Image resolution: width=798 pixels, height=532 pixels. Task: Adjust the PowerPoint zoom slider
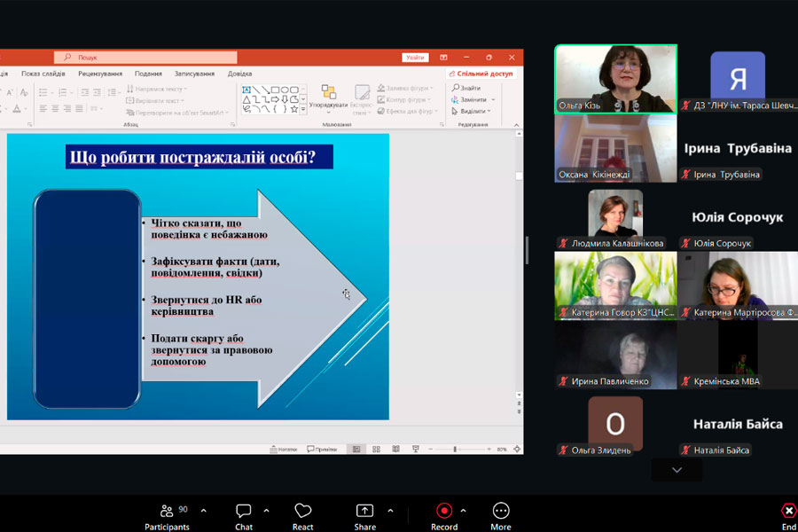[x=455, y=450]
